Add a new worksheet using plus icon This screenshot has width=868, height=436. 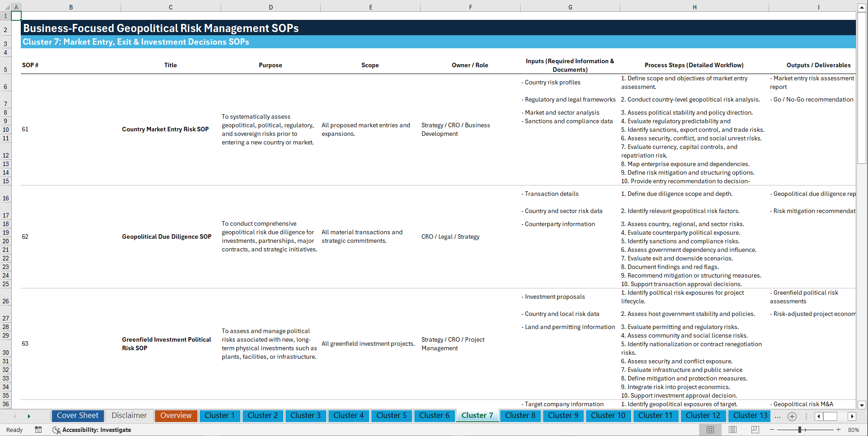[x=792, y=416]
